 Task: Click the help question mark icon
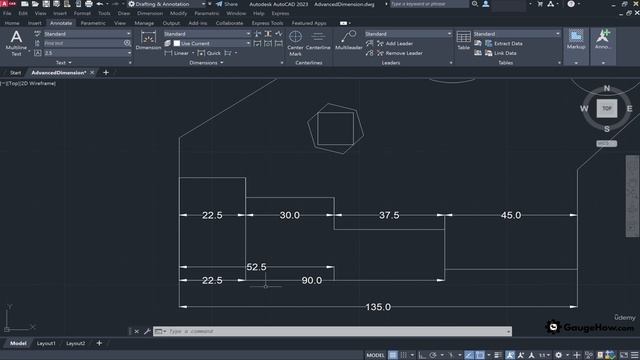[571, 4]
